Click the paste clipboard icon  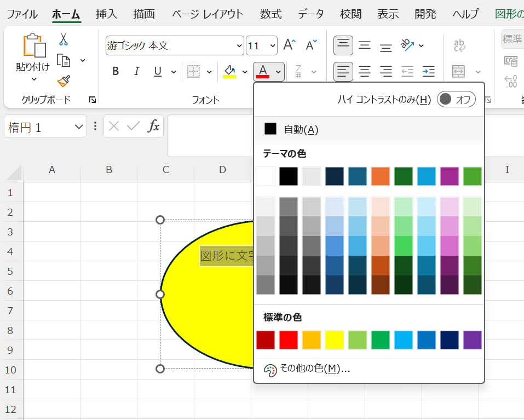tap(34, 47)
